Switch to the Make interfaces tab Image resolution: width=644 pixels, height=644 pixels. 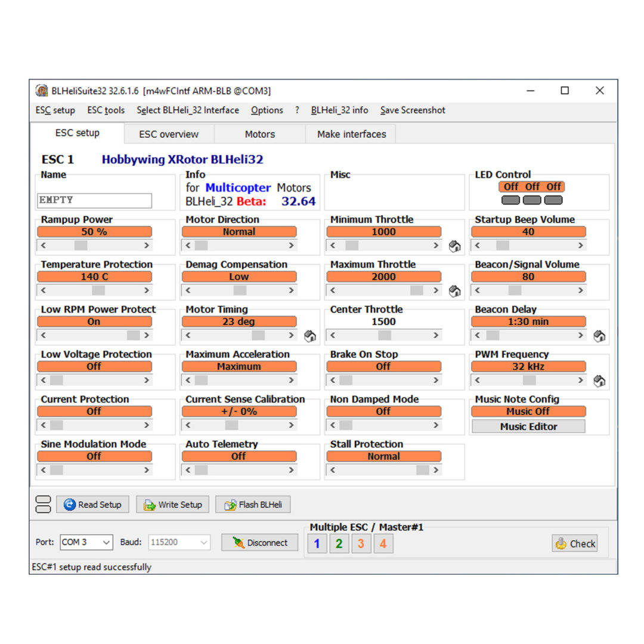[x=352, y=134]
